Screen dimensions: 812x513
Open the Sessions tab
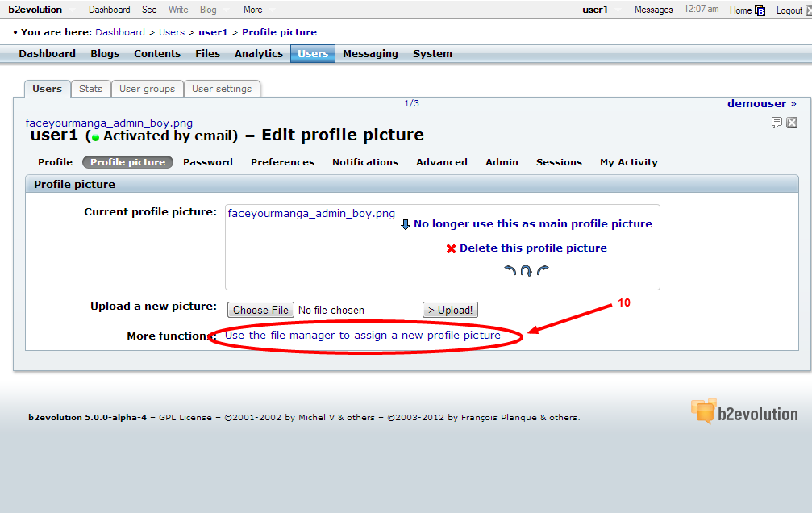[x=559, y=162]
